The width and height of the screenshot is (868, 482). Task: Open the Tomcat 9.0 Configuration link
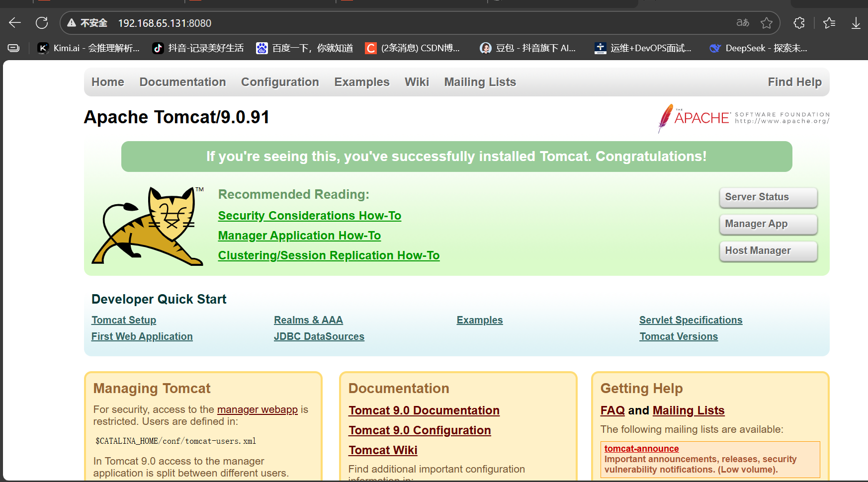pos(420,430)
